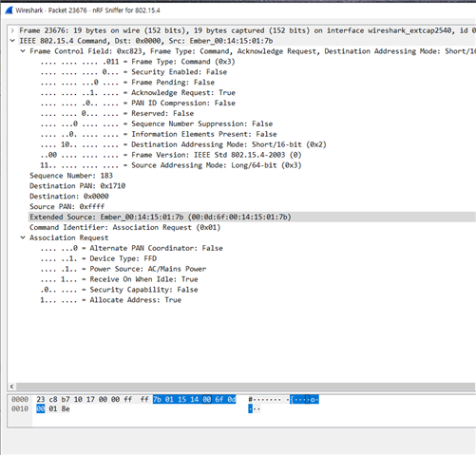Screen dimensions: 476x455
Task: Collapse the Frame Control Field section
Action: coord(23,51)
